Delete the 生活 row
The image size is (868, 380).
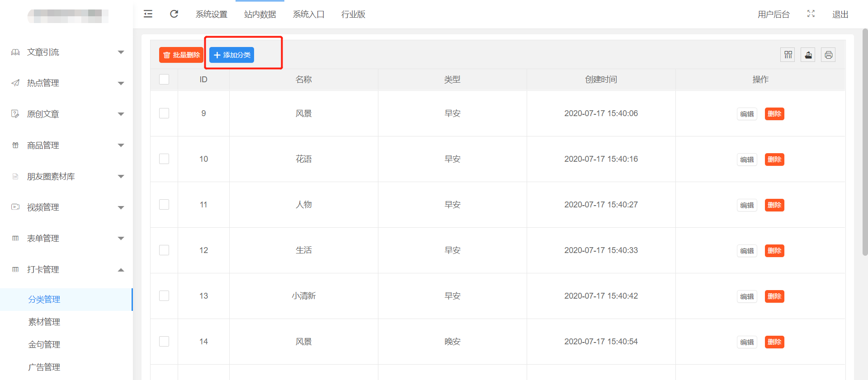coord(774,251)
